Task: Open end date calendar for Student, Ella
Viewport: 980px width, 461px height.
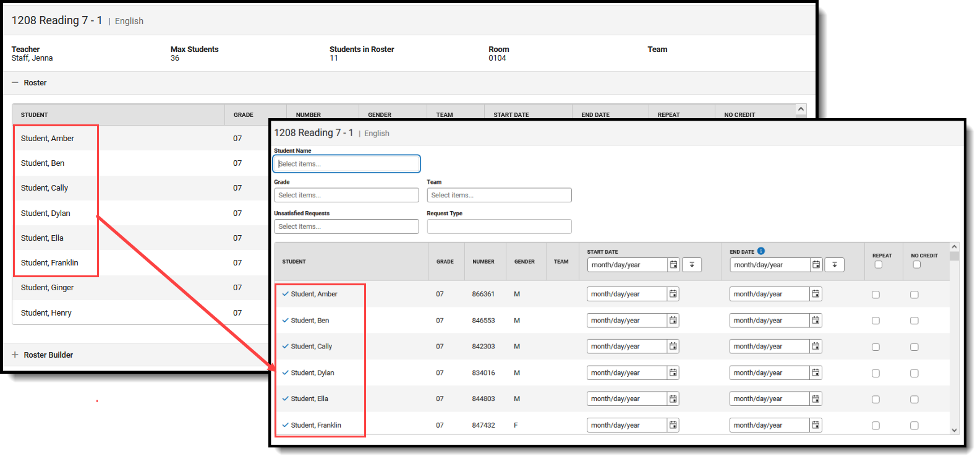Action: click(x=816, y=399)
